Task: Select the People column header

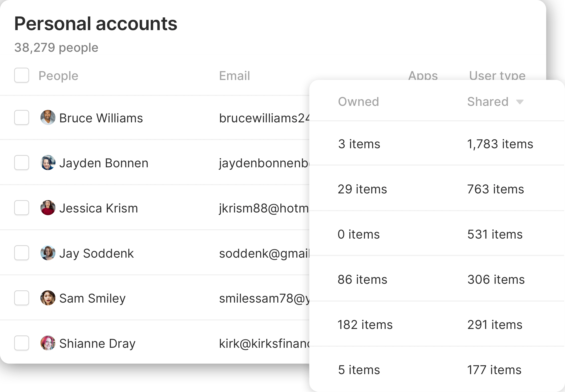Action: pyautogui.click(x=58, y=75)
